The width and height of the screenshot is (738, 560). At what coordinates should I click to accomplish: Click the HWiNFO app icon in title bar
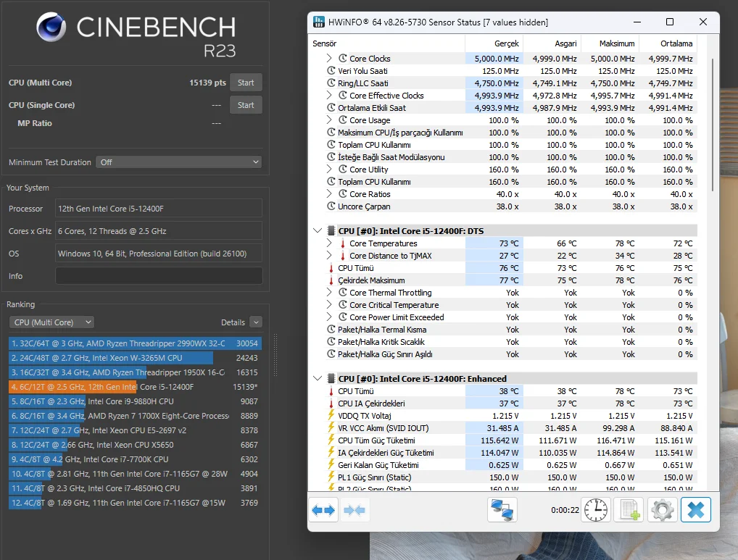click(x=319, y=22)
